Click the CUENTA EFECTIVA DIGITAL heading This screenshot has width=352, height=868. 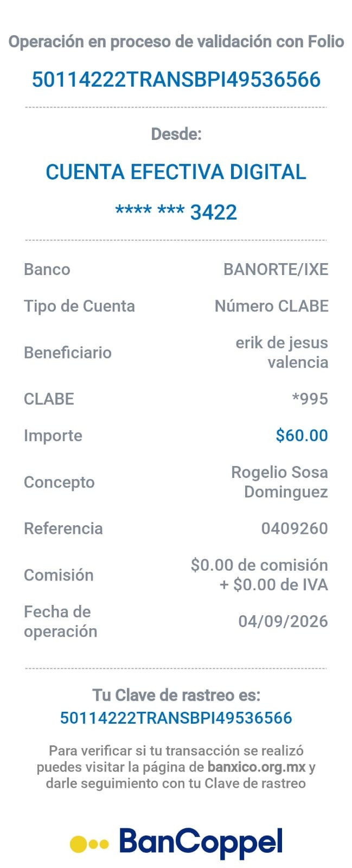coord(176,172)
